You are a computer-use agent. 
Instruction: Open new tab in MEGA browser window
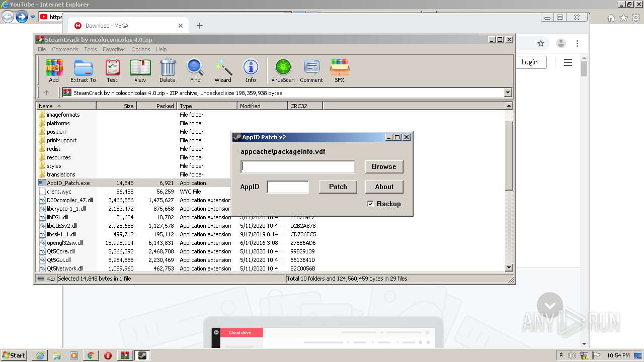point(200,26)
